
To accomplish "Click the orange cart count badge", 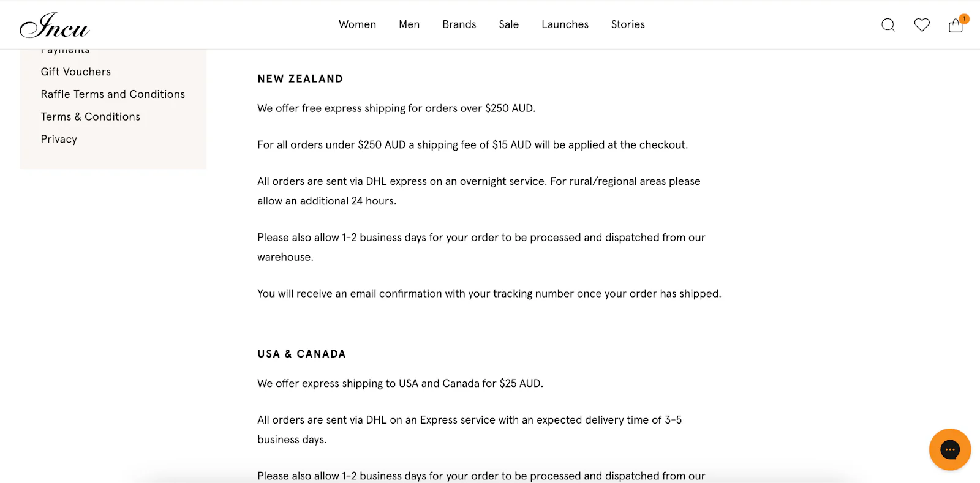I will point(964,18).
